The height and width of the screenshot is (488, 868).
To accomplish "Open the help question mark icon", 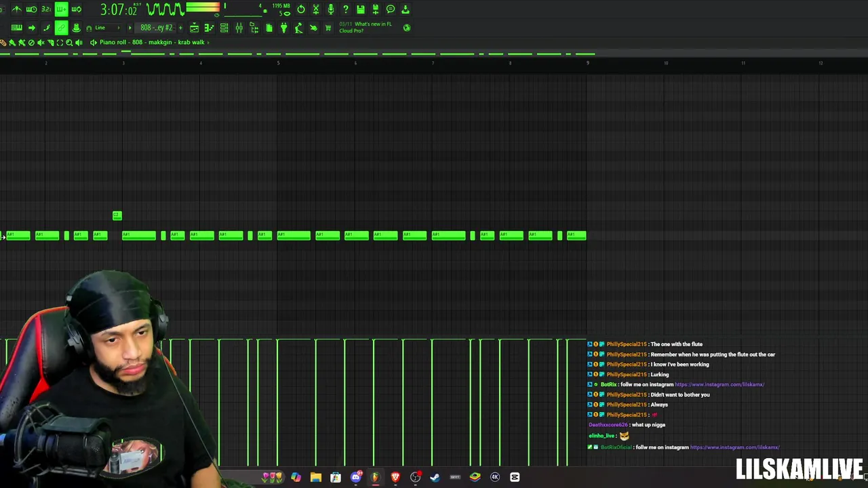I will point(346,9).
